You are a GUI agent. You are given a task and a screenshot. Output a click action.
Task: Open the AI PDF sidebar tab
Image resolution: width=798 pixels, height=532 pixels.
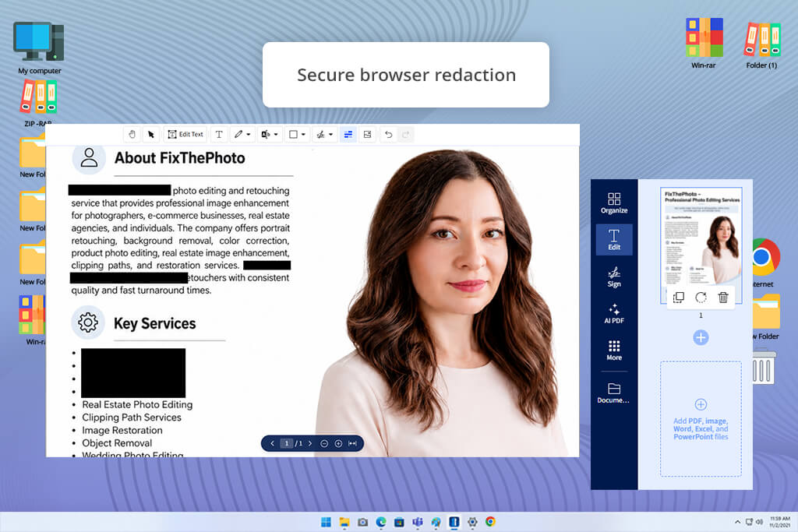pos(614,313)
